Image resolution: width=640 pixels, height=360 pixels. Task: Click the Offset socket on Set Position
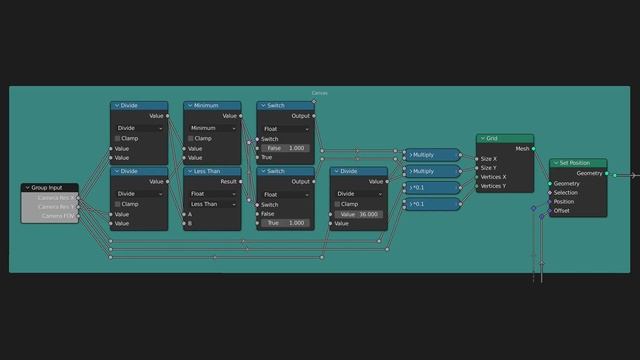[550, 211]
